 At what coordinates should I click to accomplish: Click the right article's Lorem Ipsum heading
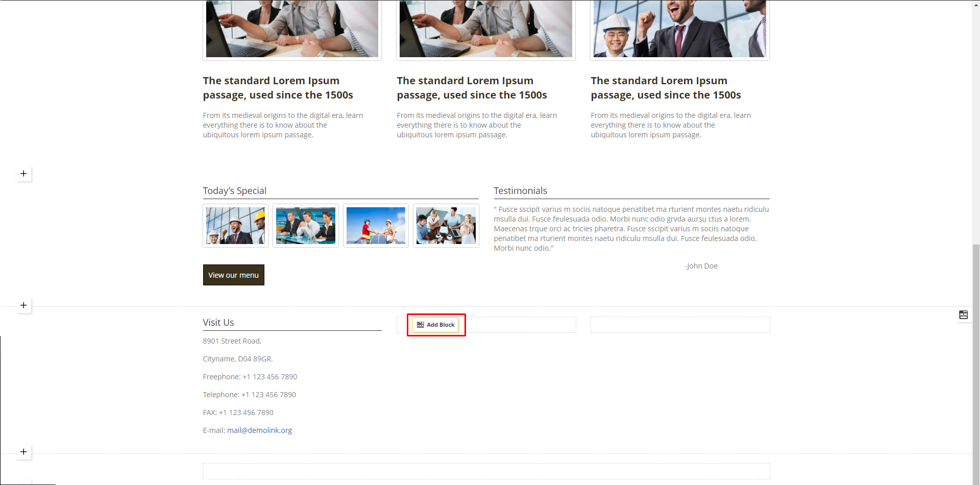pos(666,88)
